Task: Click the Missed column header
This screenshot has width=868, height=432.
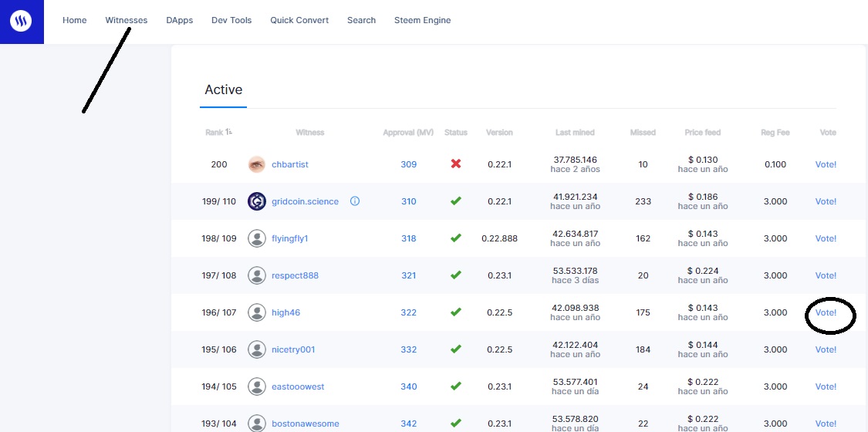Action: click(643, 133)
